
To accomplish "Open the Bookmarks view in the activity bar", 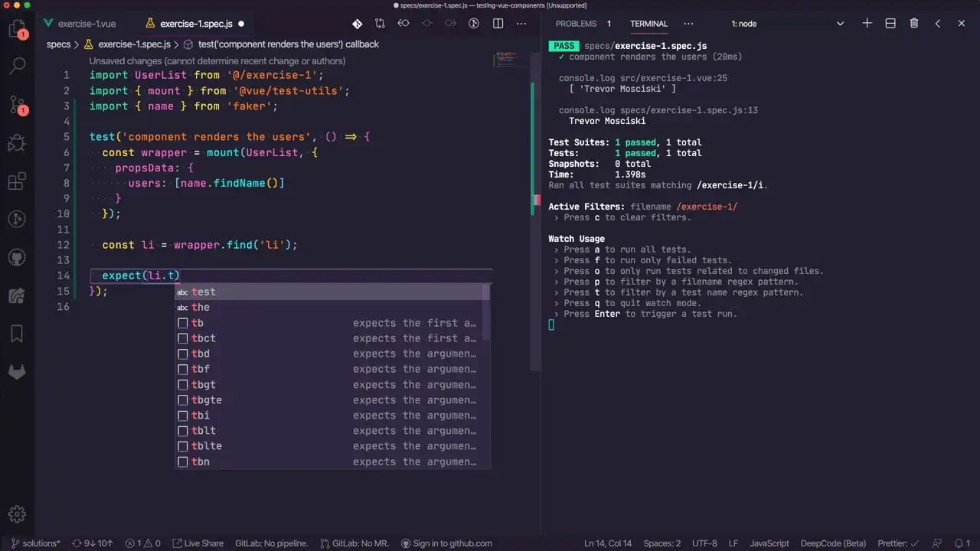I will [17, 334].
